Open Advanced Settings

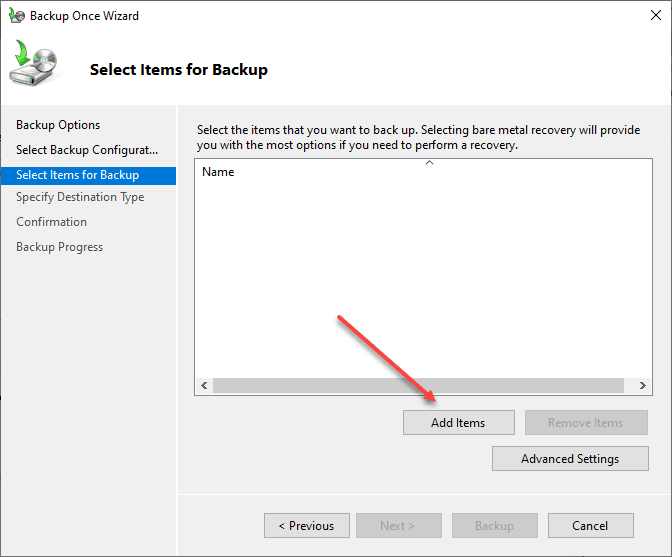point(570,459)
